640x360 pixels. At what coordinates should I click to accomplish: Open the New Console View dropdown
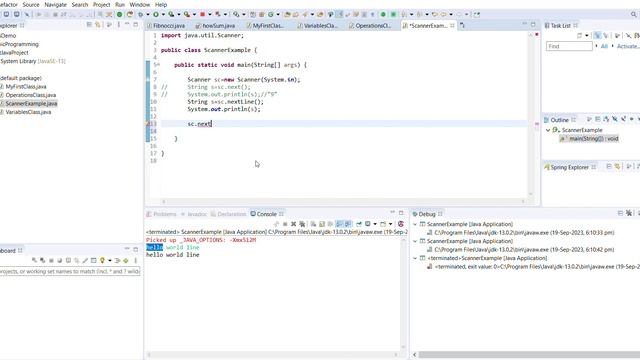tap(391, 224)
